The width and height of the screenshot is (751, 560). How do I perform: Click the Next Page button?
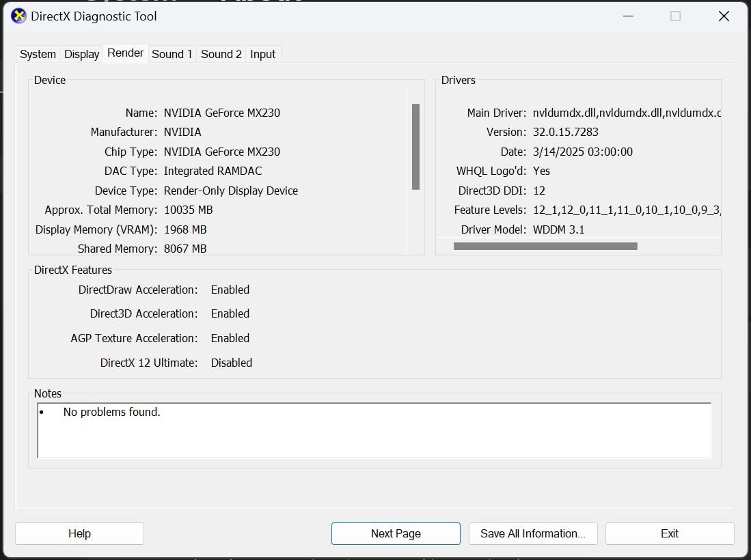click(396, 533)
